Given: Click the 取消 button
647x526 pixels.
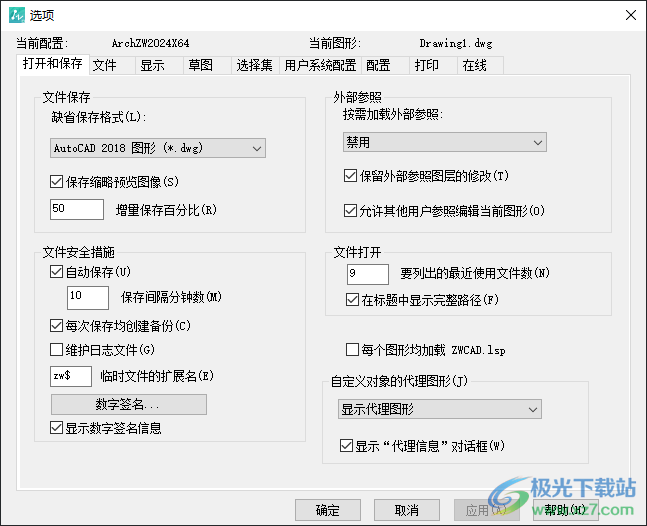Looking at the screenshot, I should point(406,510).
